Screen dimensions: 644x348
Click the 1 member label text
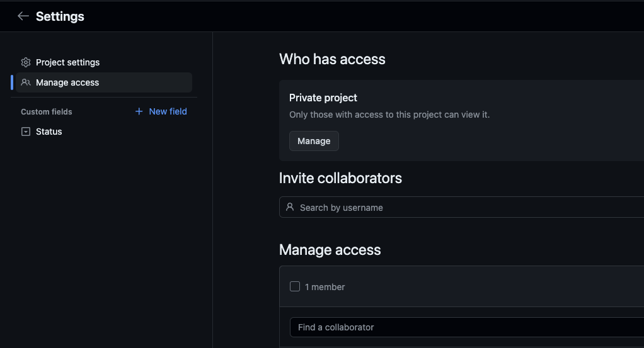[325, 287]
